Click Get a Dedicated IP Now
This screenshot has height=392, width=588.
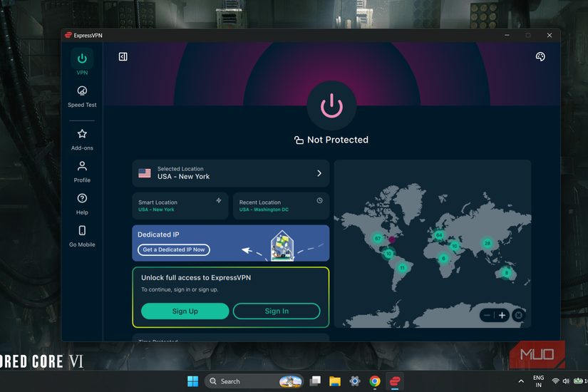pos(174,249)
